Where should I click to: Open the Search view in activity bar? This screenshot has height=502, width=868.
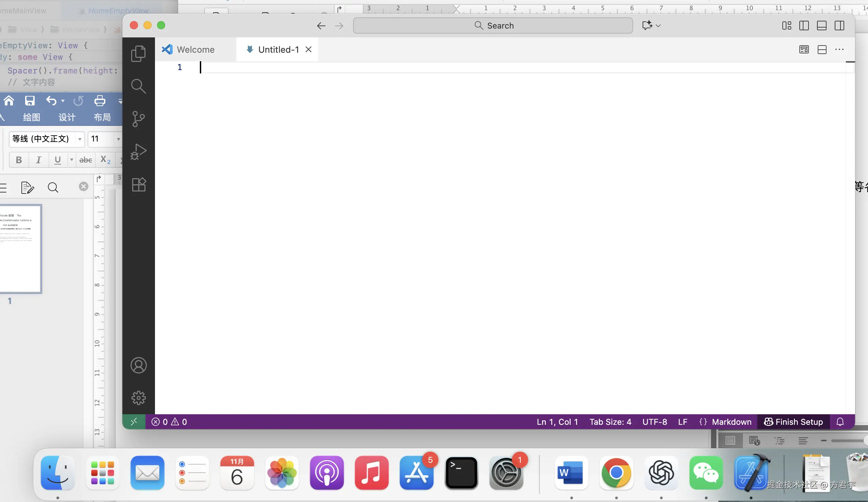pyautogui.click(x=138, y=86)
